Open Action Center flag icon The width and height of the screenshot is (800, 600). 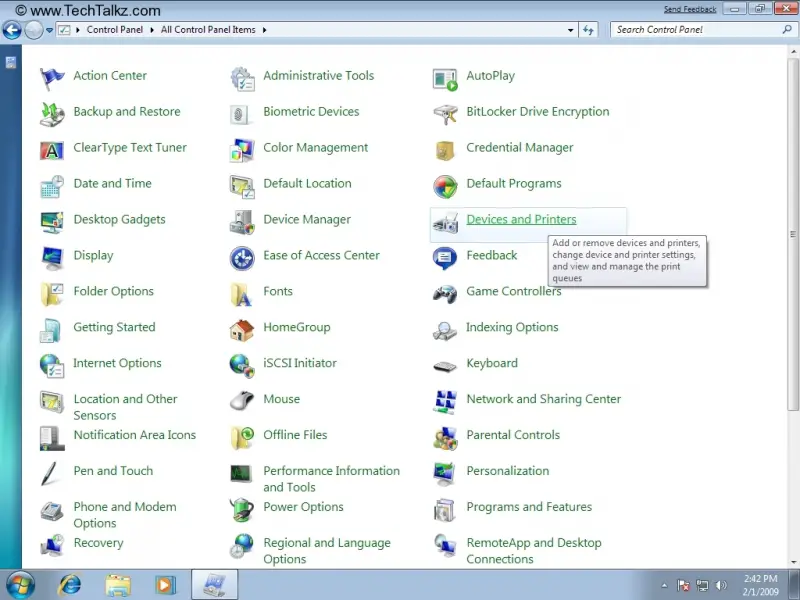coord(52,79)
